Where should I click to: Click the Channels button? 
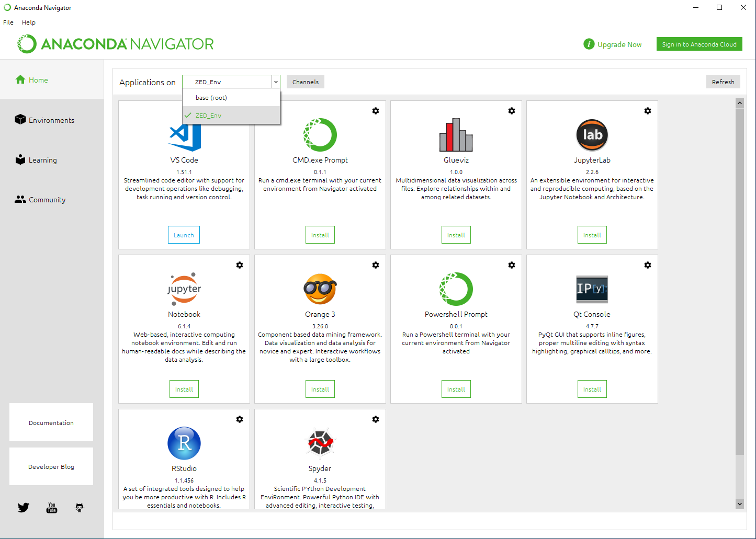tap(306, 82)
